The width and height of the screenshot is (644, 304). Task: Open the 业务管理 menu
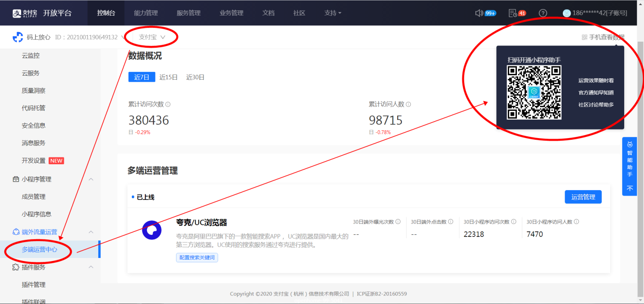[x=231, y=13]
